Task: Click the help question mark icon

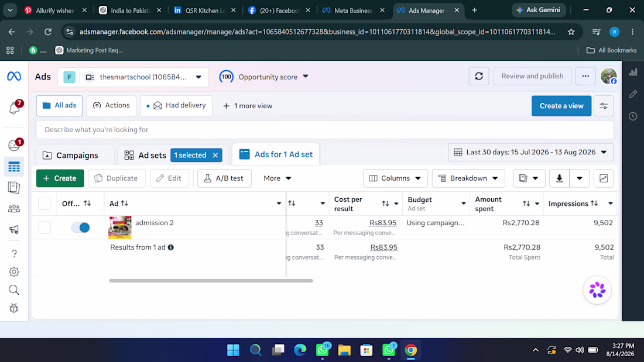Action: click(x=14, y=253)
